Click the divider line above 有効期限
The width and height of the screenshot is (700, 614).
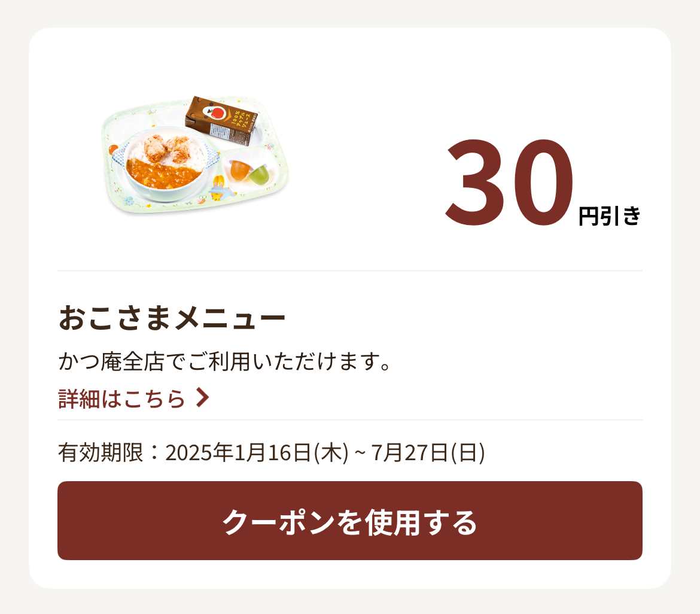pyautogui.click(x=350, y=420)
